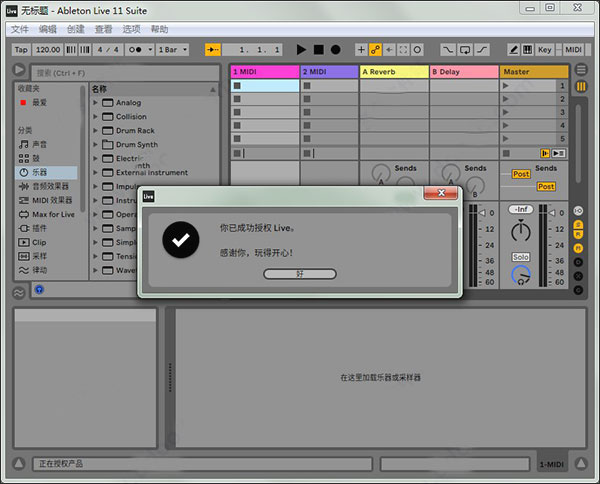Screen dimensions: 600x484
Task: Select the 律动 category
Action: point(47,270)
